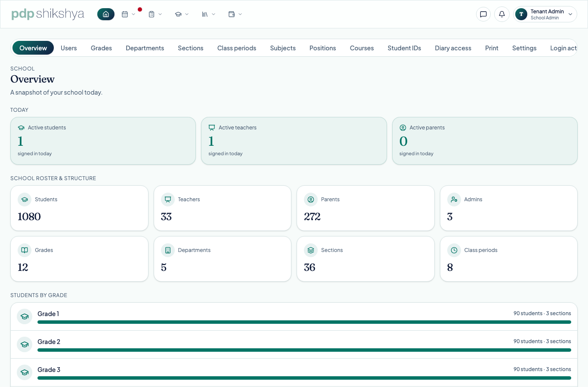Click the Grades open-book icon
Screen dimensions: 588x387
[x=25, y=250]
